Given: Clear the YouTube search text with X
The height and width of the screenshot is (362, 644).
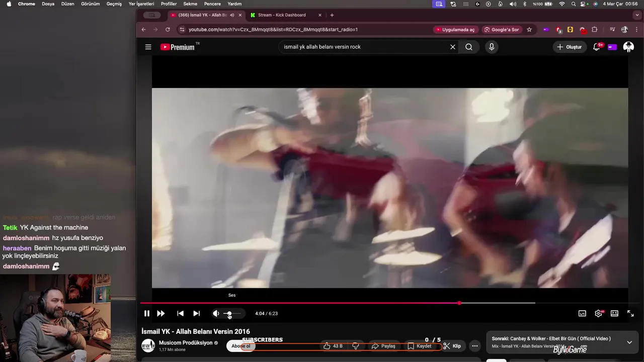Looking at the screenshot, I should coord(452,47).
